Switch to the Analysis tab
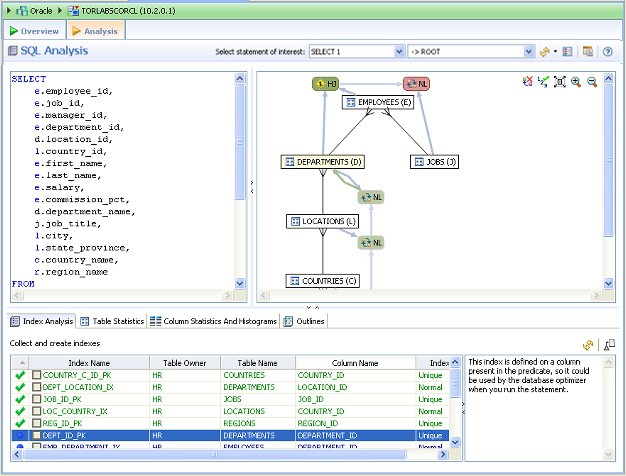This screenshot has height=476, width=626. pyautogui.click(x=96, y=31)
